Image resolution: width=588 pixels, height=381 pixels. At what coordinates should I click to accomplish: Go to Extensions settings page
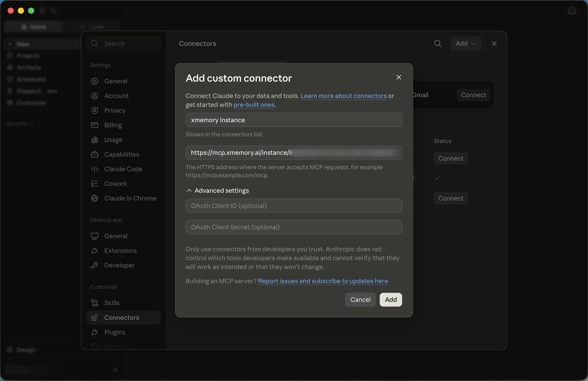pos(123,250)
